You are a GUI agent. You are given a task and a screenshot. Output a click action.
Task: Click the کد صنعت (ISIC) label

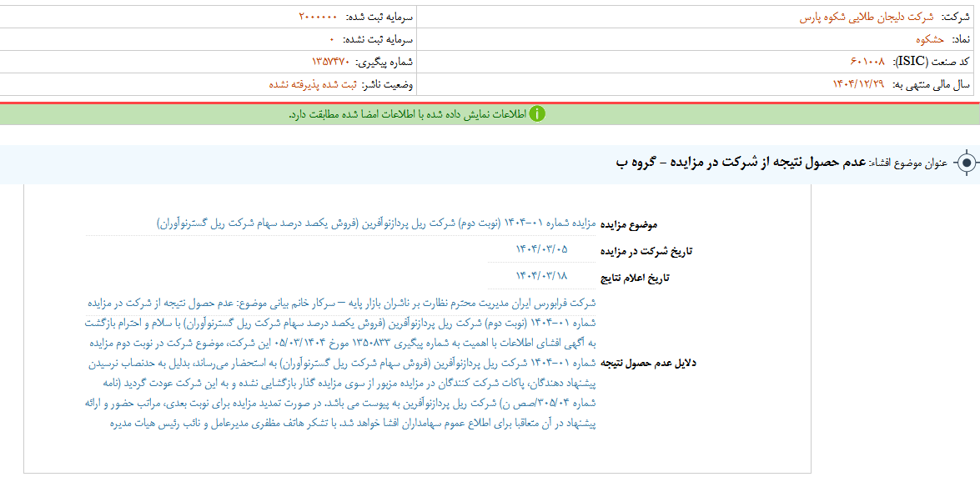coord(932,61)
